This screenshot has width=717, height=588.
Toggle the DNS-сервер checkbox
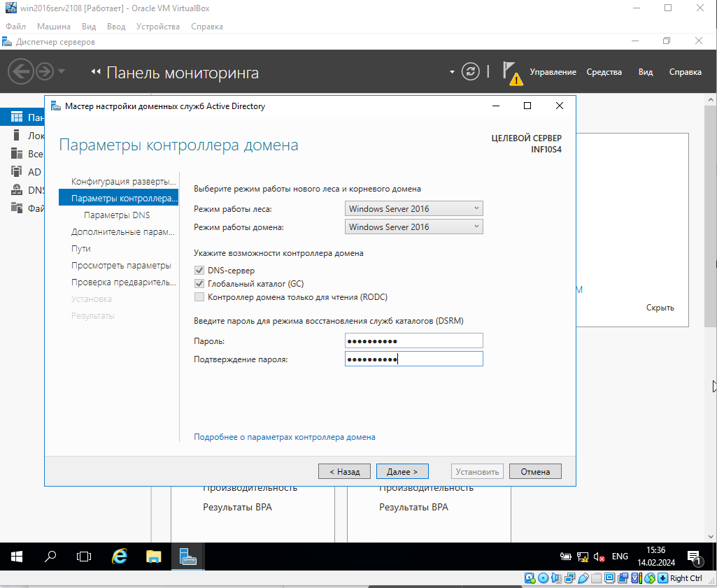point(199,271)
